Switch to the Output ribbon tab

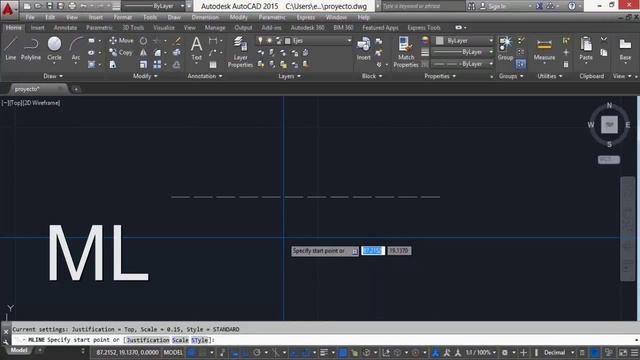(243, 28)
